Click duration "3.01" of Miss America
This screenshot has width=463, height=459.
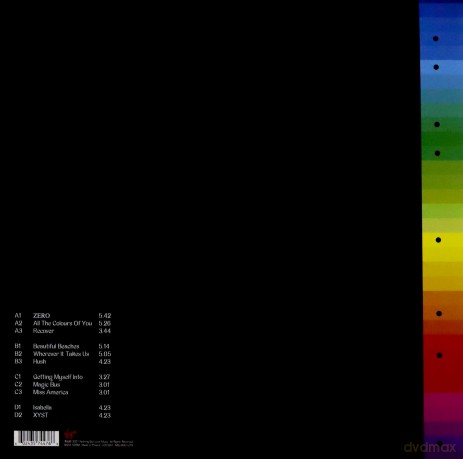[104, 392]
